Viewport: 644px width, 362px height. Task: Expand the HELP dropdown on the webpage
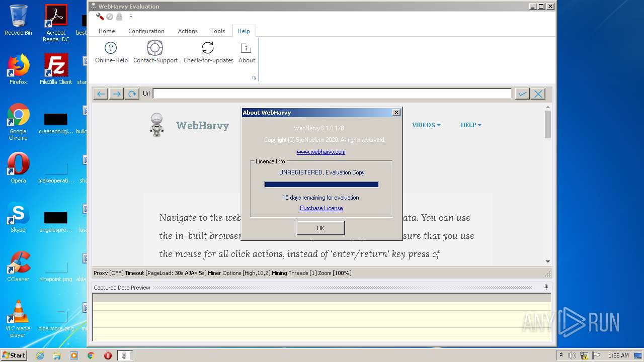tap(471, 125)
